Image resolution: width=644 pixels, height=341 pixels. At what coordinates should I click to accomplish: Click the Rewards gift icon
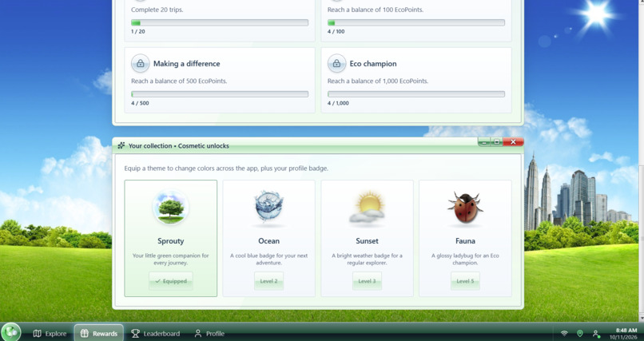click(x=84, y=333)
